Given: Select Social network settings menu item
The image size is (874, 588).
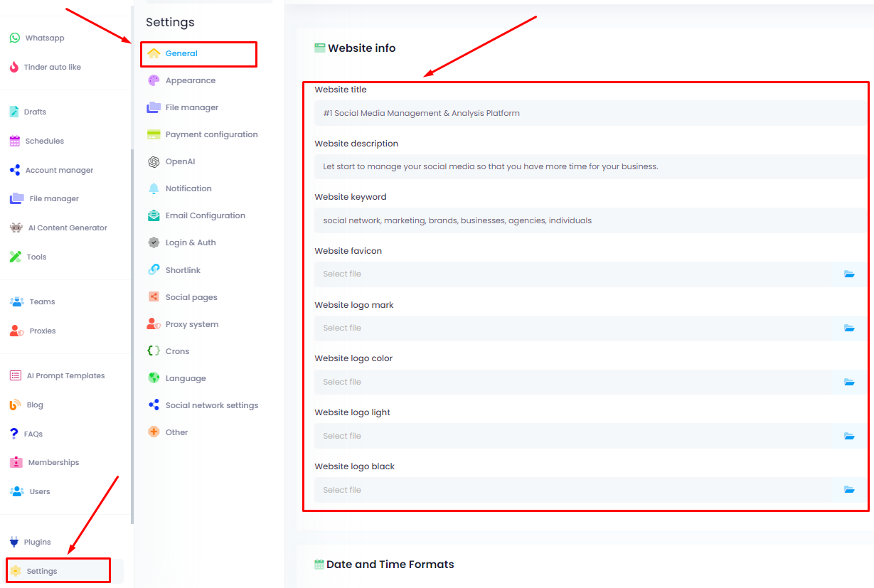Looking at the screenshot, I should click(211, 405).
